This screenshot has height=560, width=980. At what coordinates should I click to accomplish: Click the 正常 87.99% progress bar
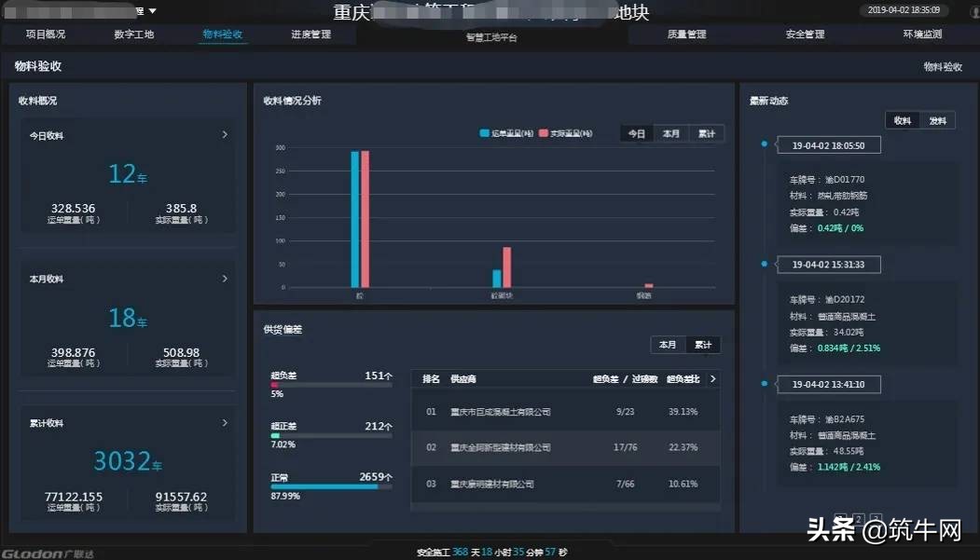pos(328,486)
